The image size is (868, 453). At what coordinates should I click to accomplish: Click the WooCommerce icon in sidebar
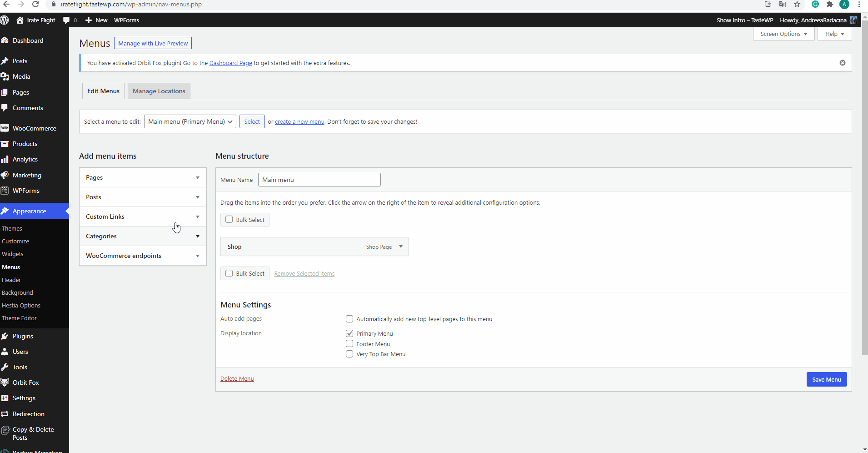(x=5, y=128)
